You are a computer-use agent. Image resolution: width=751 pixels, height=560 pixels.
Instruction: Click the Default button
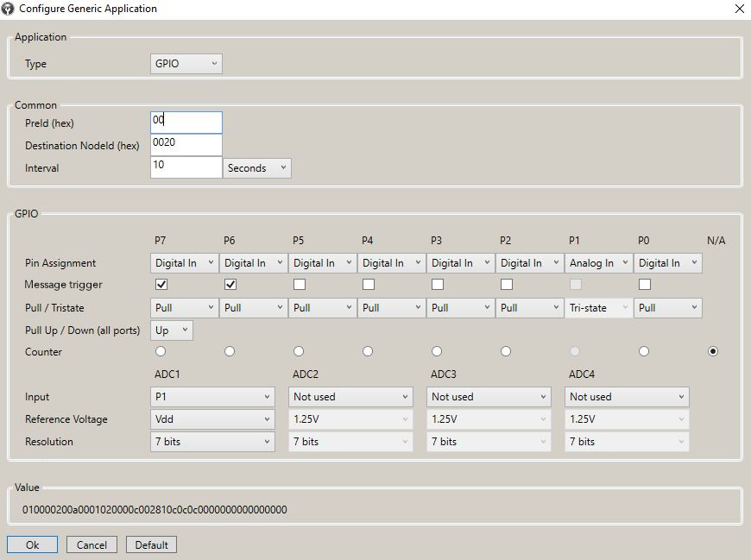[151, 544]
